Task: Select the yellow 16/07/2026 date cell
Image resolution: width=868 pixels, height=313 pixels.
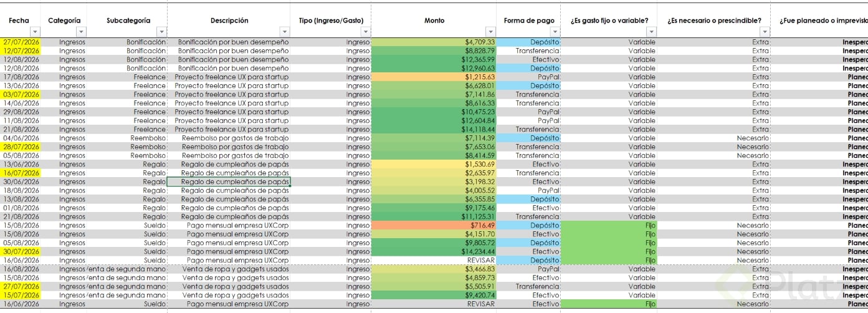Action: pyautogui.click(x=21, y=173)
